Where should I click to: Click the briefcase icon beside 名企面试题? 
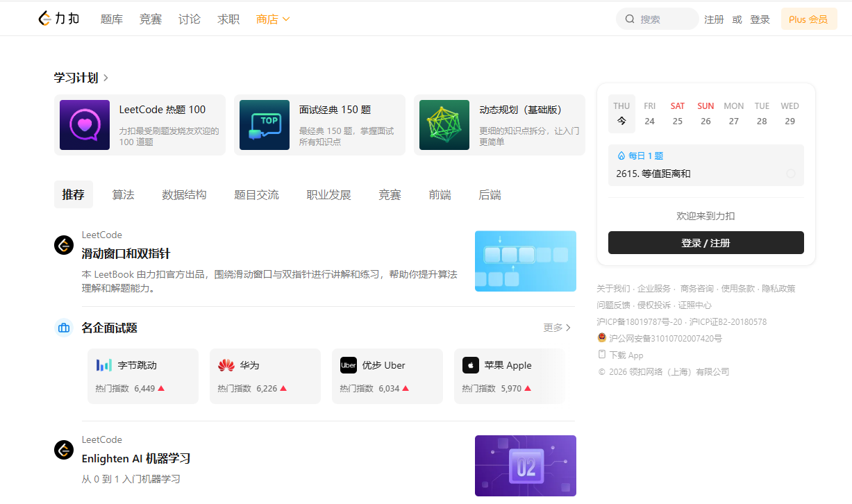64,327
